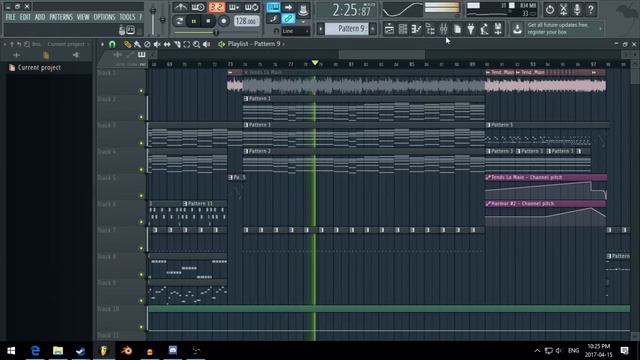Switch pattern/song mode button
Viewport: 640px width, 360px height.
(x=179, y=21)
